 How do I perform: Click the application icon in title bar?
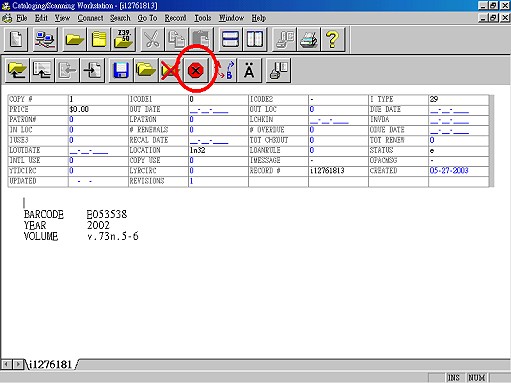(6, 5)
